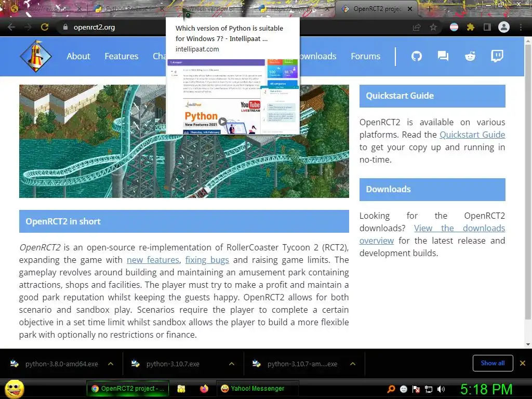The width and height of the screenshot is (532, 399).
Task: Follow 'View the downloads overview' link
Action: [459, 229]
